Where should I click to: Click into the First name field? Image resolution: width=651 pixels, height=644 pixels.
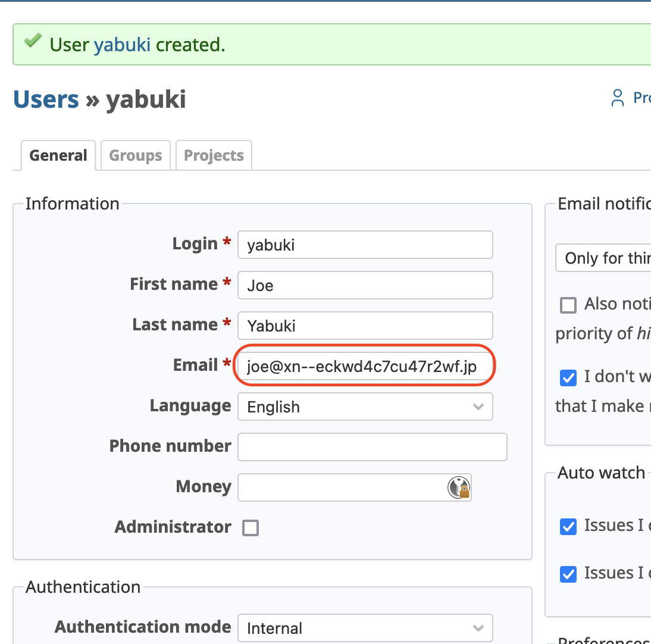(x=365, y=286)
